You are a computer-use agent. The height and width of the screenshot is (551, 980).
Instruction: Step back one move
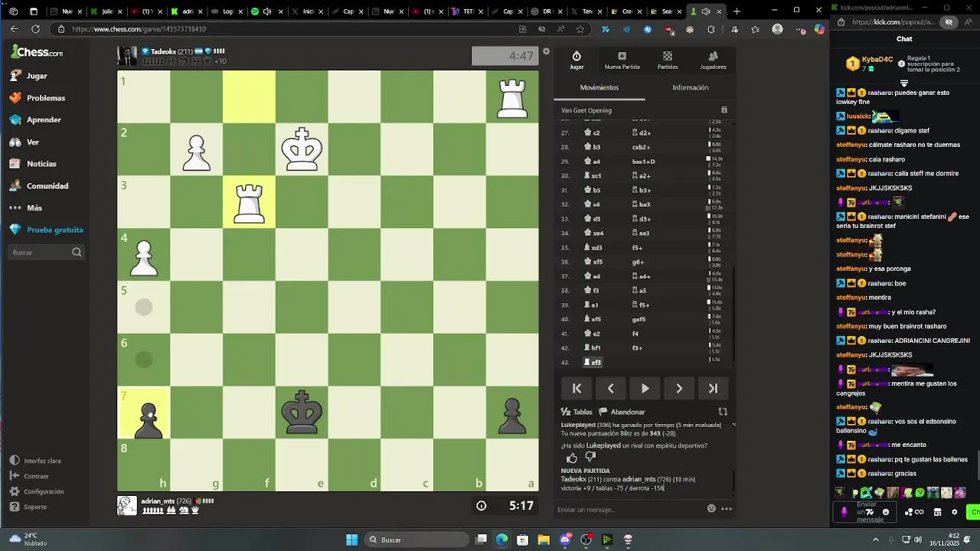pyautogui.click(x=611, y=389)
